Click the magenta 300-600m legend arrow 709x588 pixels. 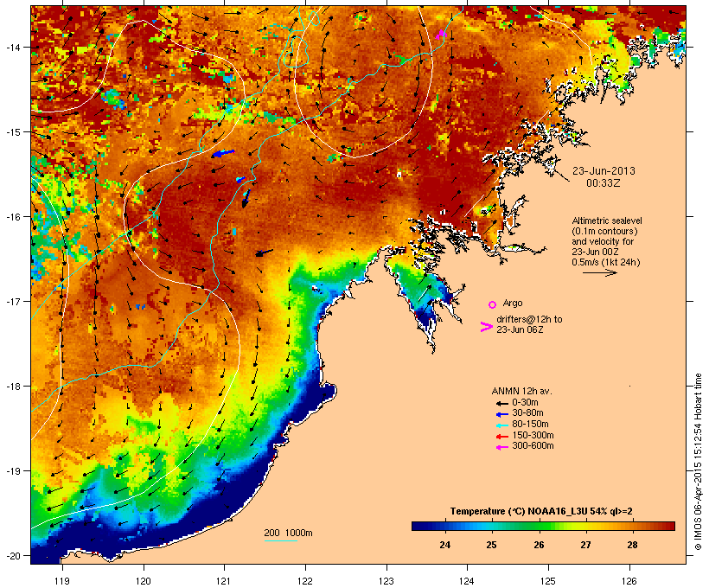click(502, 447)
